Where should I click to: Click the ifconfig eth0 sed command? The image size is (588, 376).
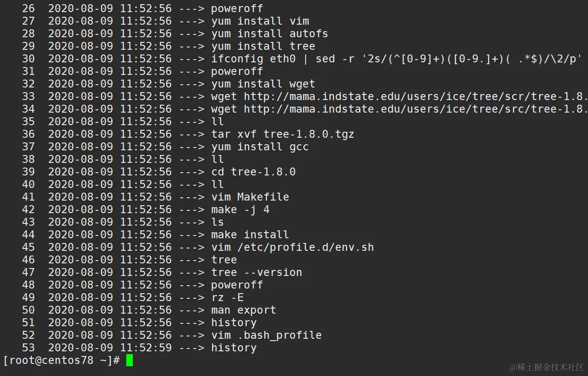coord(396,59)
